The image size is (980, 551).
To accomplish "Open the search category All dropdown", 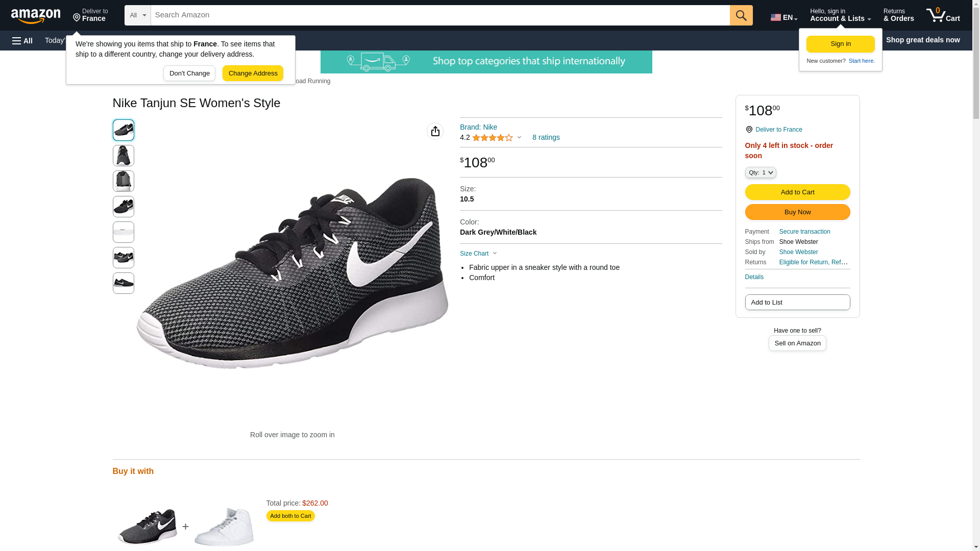I will coord(137,15).
